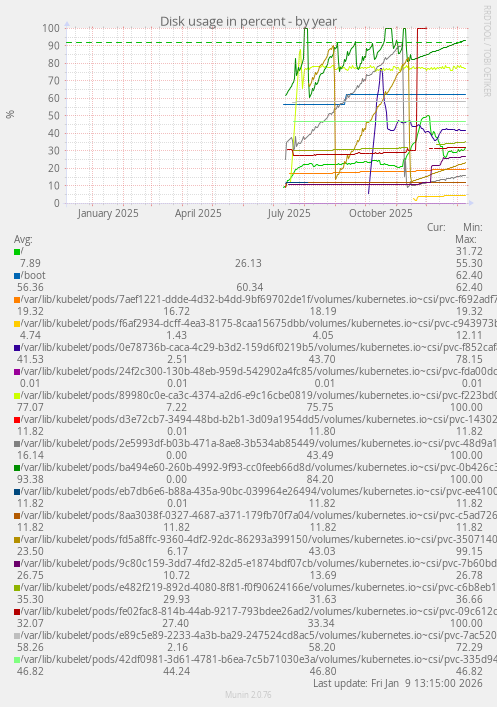Click the red swatch for pod d3e72cb7
The image size is (497, 707).
(17, 419)
